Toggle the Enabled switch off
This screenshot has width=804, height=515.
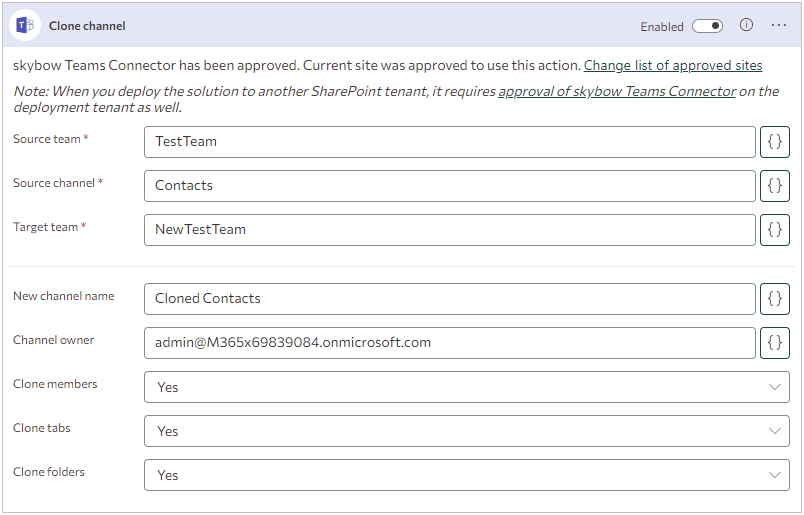click(707, 26)
